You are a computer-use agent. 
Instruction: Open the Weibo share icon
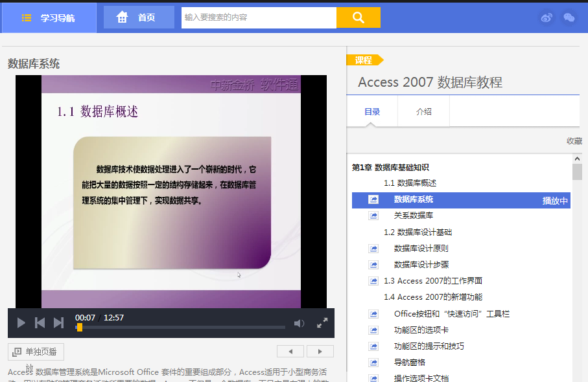[x=547, y=17]
